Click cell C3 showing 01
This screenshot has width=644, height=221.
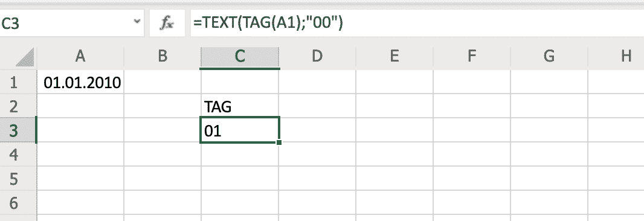point(240,130)
